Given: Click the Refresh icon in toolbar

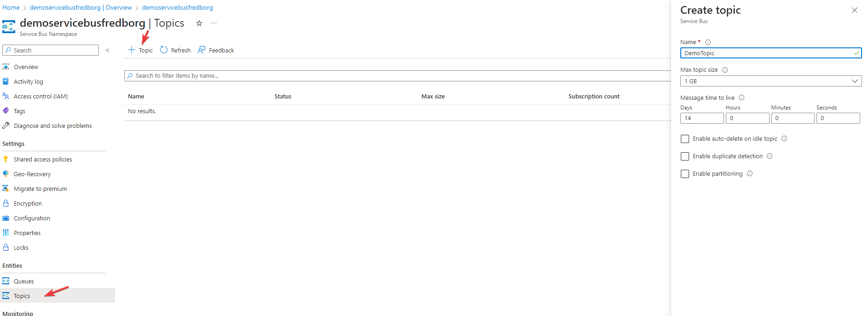Looking at the screenshot, I should pyautogui.click(x=164, y=50).
